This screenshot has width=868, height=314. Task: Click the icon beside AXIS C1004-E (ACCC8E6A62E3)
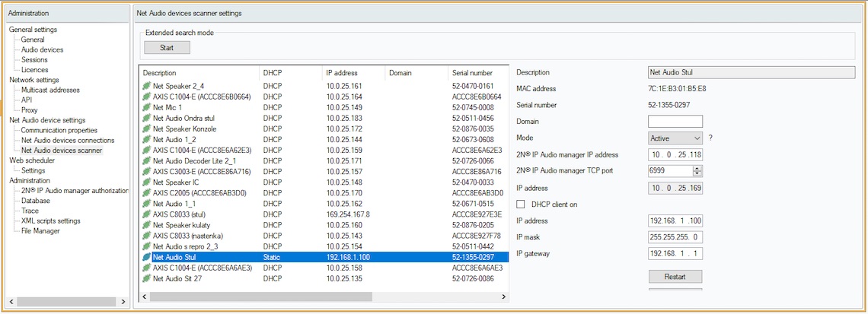[147, 151]
